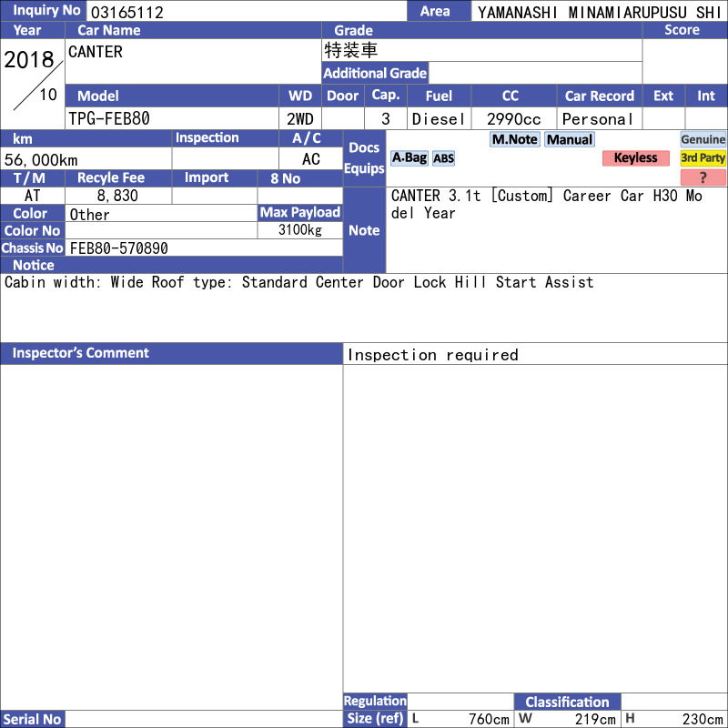Click the Diesel fuel value
Screen dimensions: 728x728
point(439,119)
